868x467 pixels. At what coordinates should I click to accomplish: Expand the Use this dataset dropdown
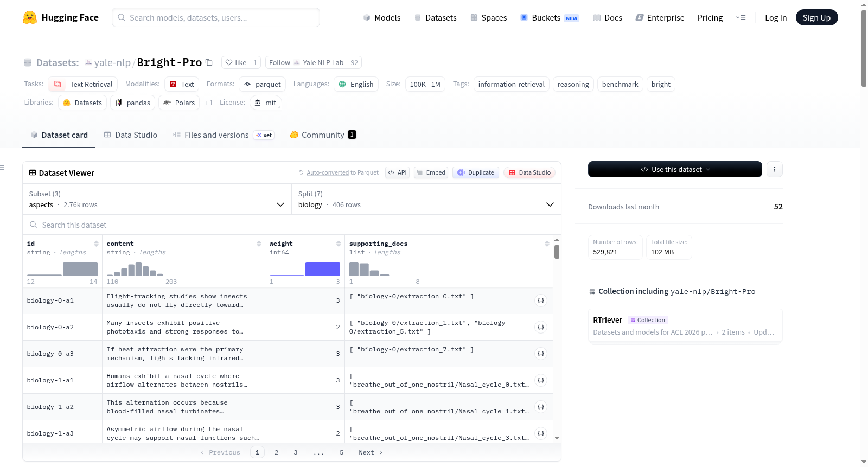point(675,169)
